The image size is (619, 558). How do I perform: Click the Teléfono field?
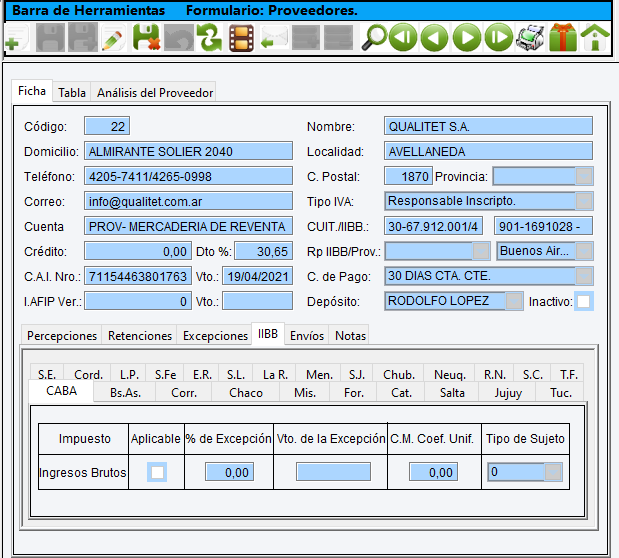click(188, 177)
